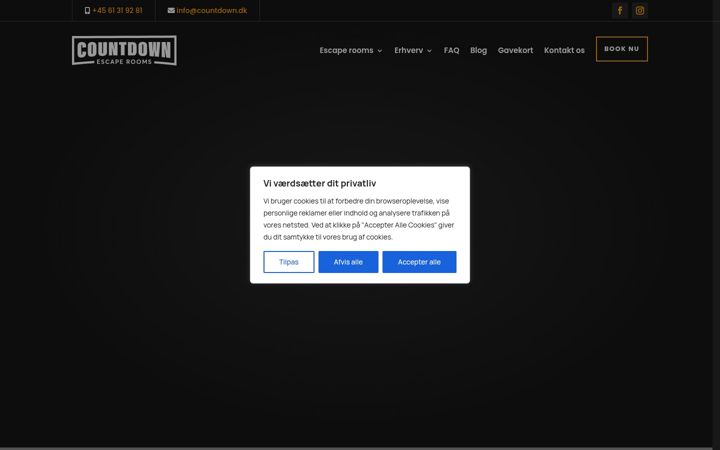Click the phone icon beside +45 61 31 92 81
This screenshot has width=720, height=450.
[87, 11]
